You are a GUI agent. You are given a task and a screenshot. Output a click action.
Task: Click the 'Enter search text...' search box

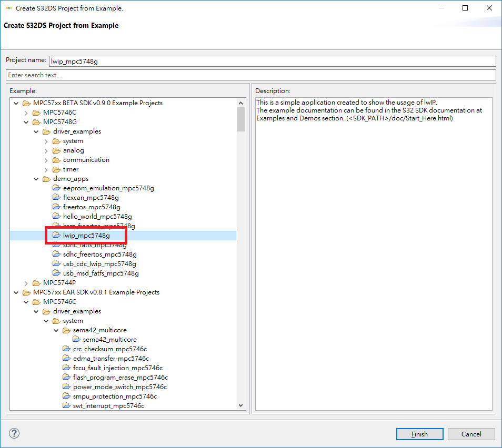(x=250, y=75)
